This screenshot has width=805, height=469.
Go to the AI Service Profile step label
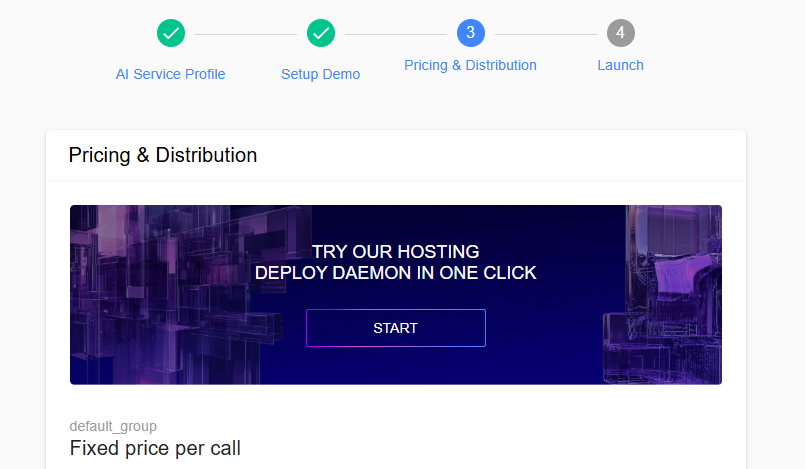170,74
